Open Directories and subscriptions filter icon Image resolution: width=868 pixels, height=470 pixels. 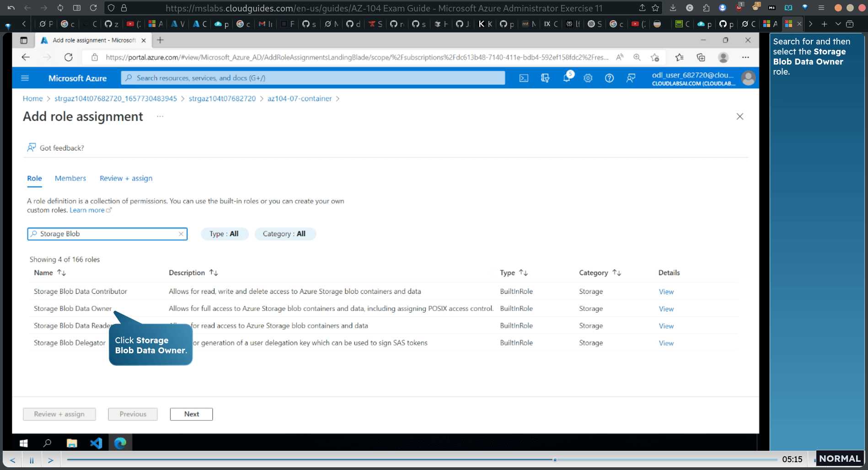(x=545, y=78)
